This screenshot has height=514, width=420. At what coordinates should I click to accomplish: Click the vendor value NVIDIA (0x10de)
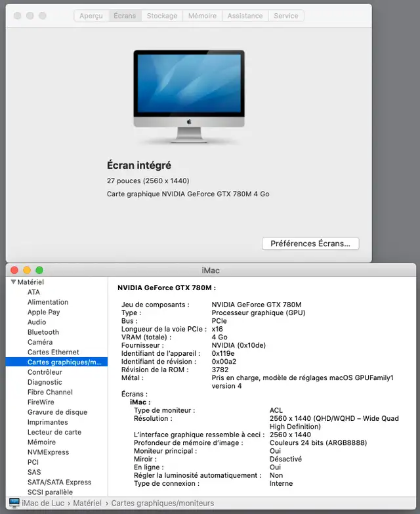pos(238,345)
